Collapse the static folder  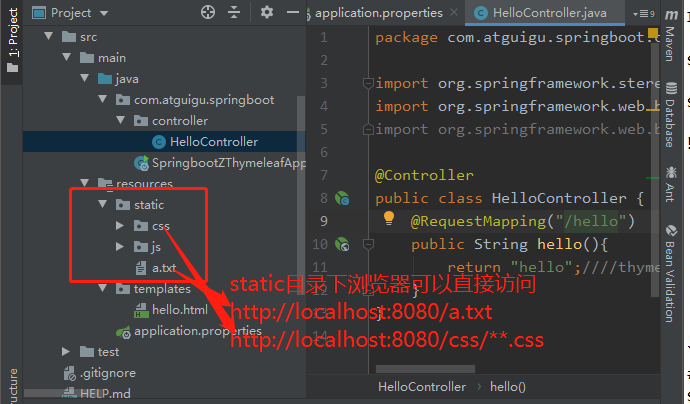[x=103, y=204]
